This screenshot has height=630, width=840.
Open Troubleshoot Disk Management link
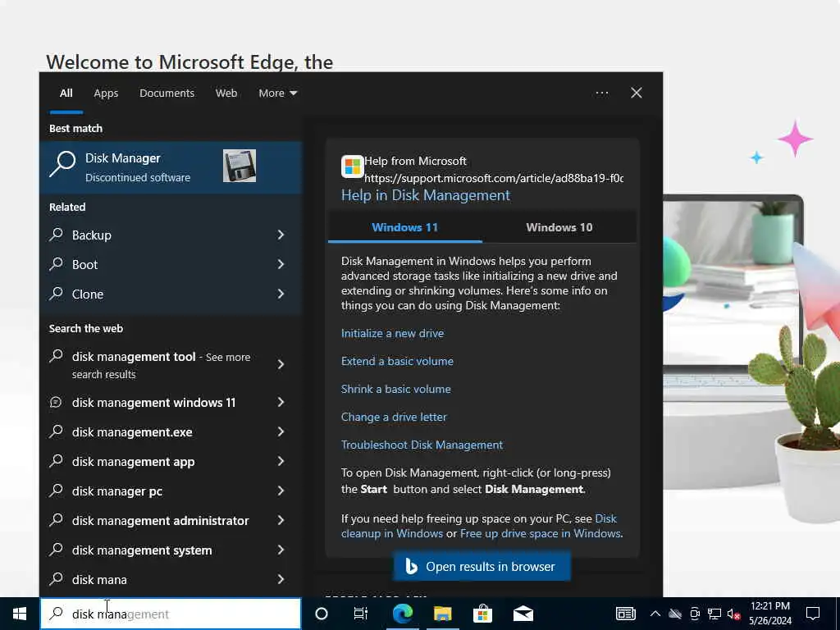422,445
